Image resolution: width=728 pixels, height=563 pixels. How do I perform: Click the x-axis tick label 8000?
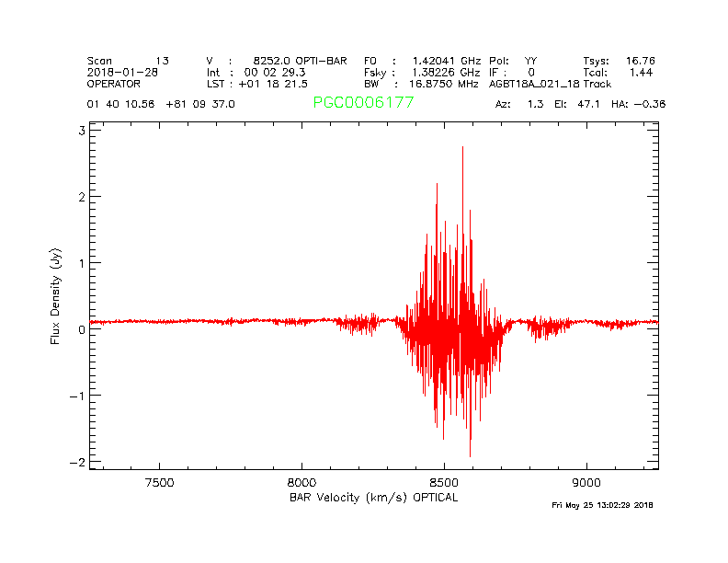click(301, 483)
